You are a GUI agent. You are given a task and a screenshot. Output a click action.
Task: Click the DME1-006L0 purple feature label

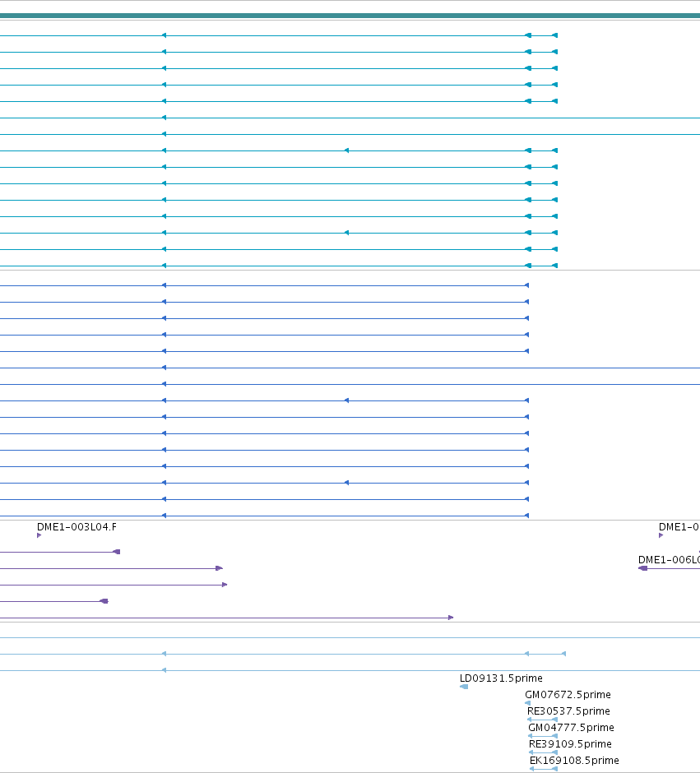(669, 560)
